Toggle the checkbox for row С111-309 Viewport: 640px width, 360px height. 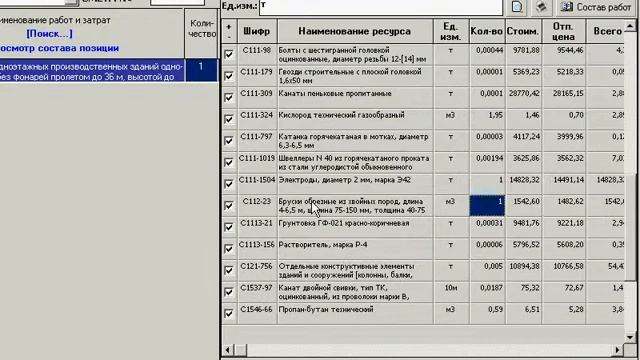tap(229, 98)
